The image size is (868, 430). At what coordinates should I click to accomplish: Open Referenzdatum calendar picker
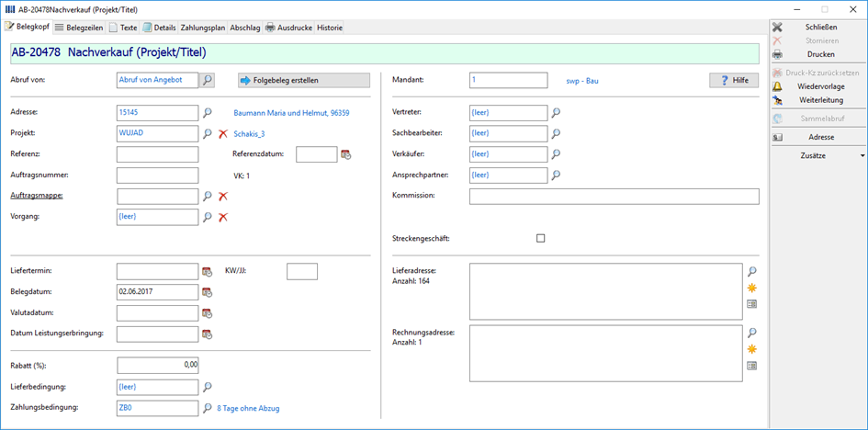[x=346, y=155]
